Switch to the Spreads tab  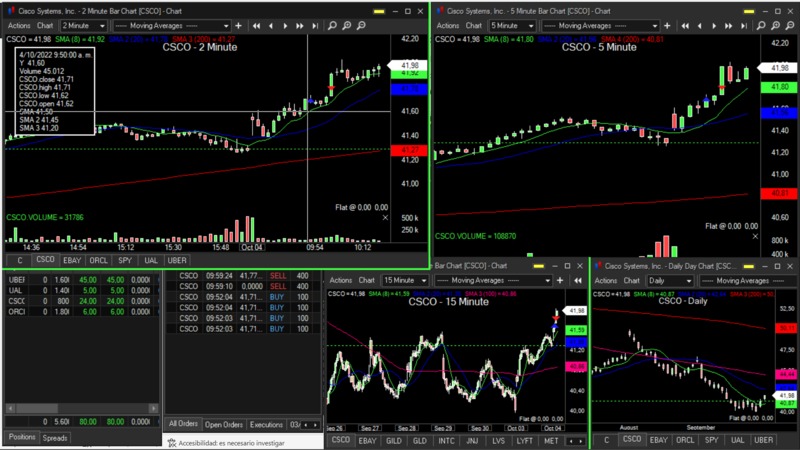tap(55, 438)
